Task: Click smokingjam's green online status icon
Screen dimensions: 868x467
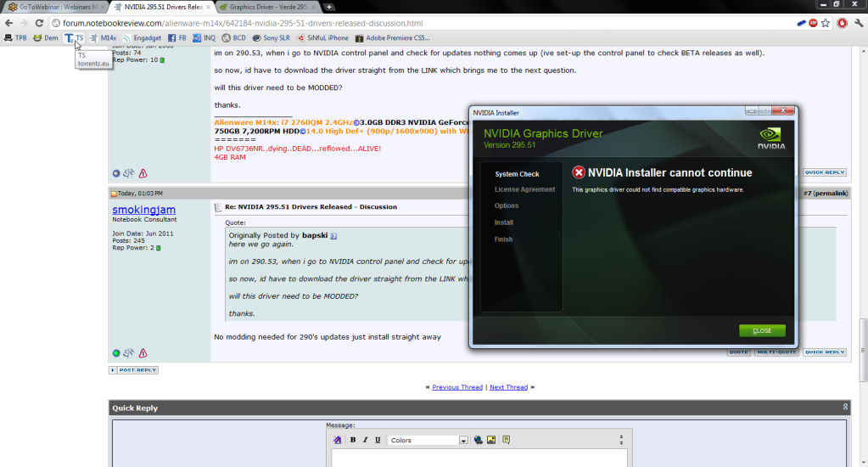Action: pyautogui.click(x=116, y=353)
